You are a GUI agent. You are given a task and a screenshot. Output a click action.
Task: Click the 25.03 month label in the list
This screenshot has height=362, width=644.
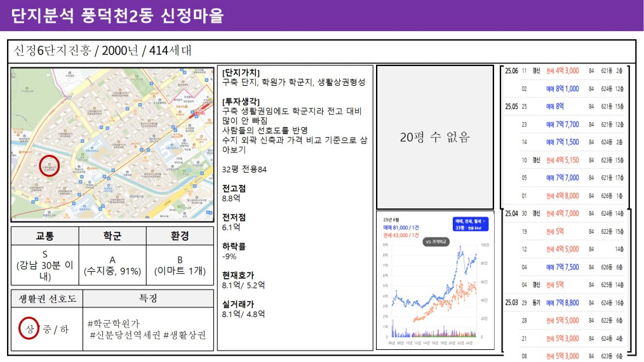511,303
